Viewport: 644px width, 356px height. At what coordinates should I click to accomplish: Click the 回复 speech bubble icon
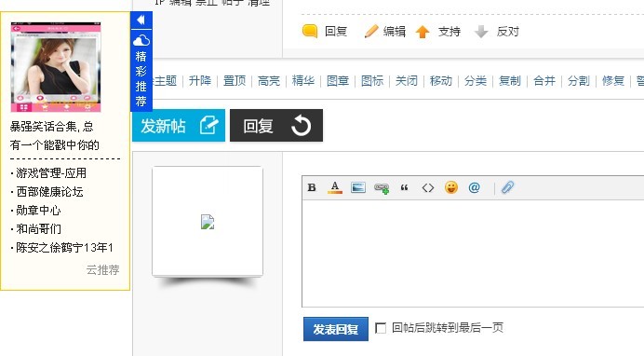(x=310, y=32)
